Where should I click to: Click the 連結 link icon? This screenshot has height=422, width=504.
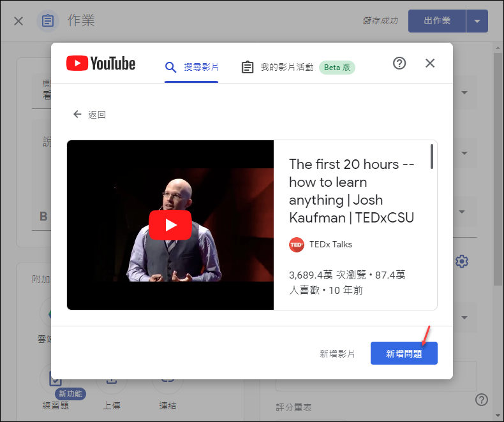(167, 381)
